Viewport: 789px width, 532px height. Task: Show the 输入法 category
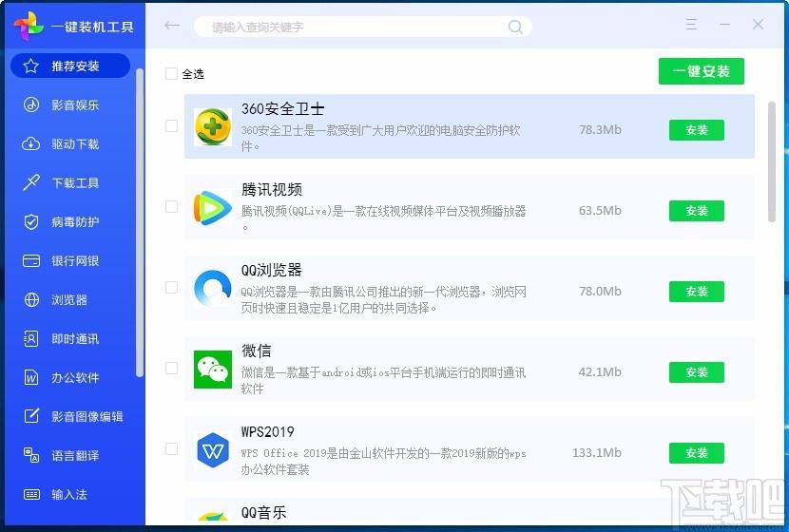coord(70,494)
